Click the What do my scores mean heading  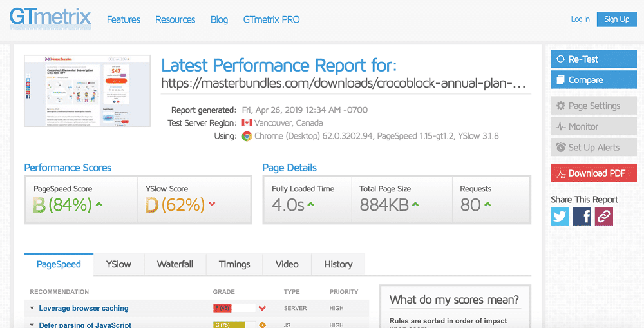[x=454, y=299]
